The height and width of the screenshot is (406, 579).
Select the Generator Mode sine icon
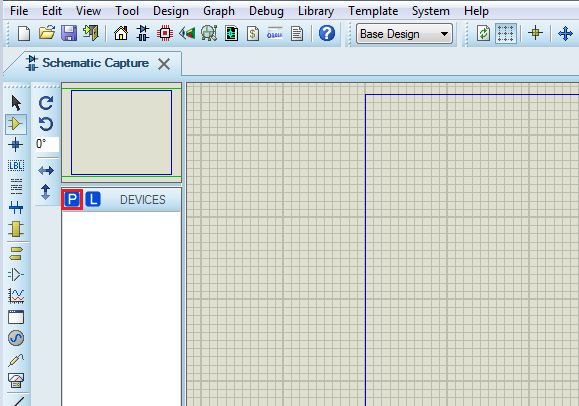pyautogui.click(x=16, y=338)
